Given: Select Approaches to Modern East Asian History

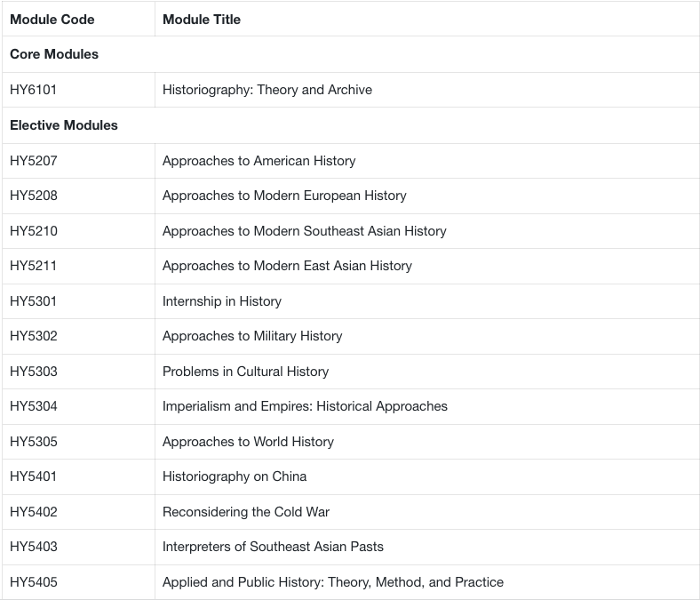Looking at the screenshot, I should tap(287, 266).
